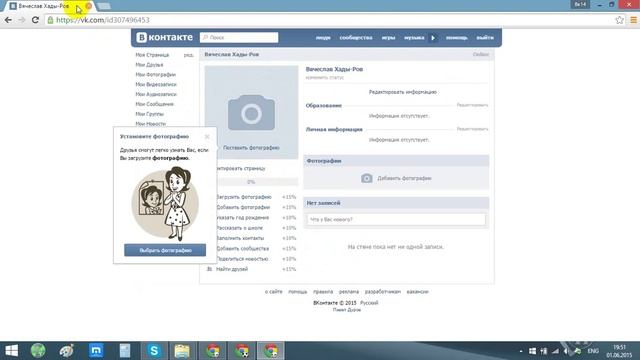Screen dimensions: 640x360
Task: Open 'Мои Новости' in the sidebar
Action: tap(151, 123)
